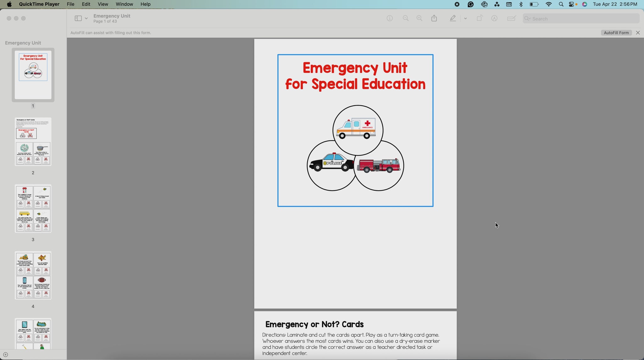This screenshot has width=644, height=360.
Task: Open the search options magnifier dropdown
Action: [527, 19]
